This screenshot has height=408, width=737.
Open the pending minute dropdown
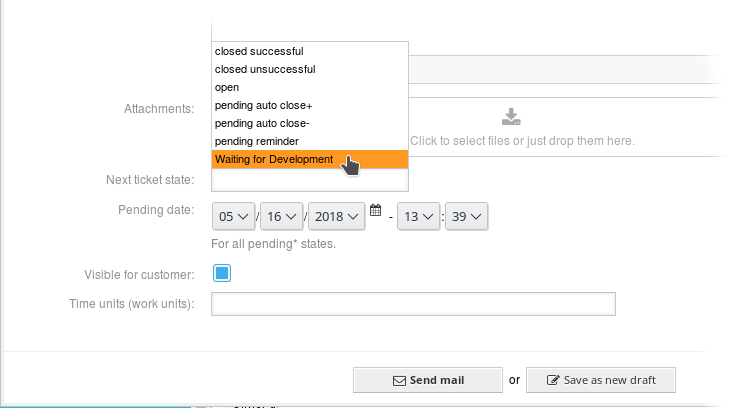pyautogui.click(x=466, y=216)
